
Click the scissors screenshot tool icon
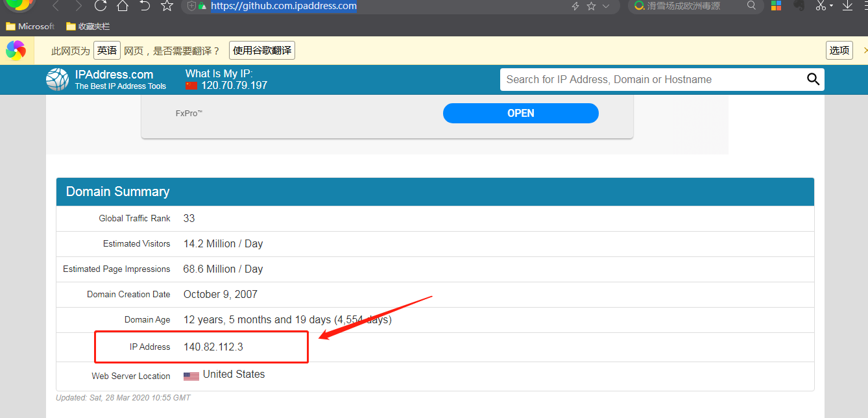pos(821,6)
